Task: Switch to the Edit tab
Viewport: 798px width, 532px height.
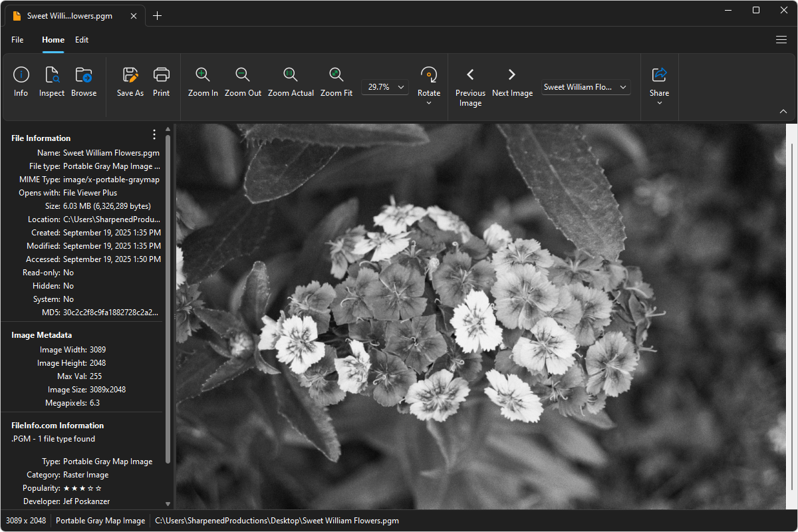Action: [x=82, y=40]
